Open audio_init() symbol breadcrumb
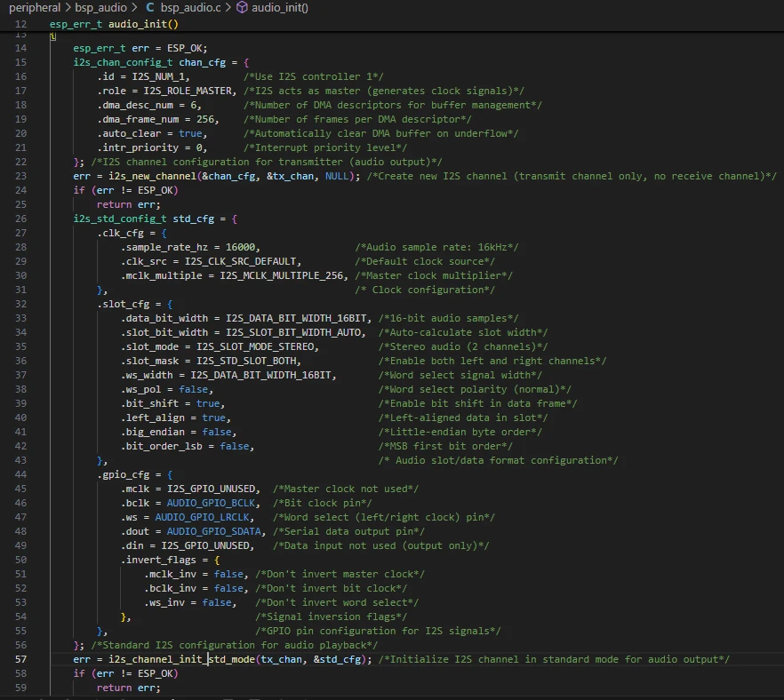 tap(280, 7)
